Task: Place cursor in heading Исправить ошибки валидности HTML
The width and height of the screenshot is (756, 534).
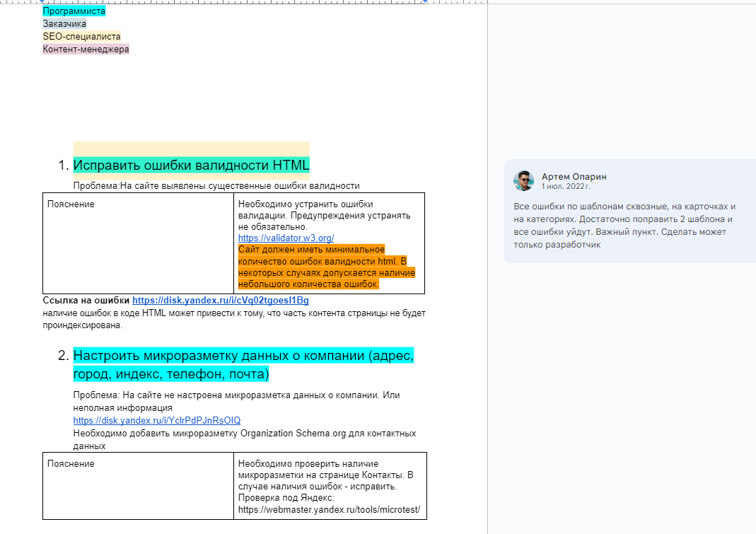Action: (191, 165)
